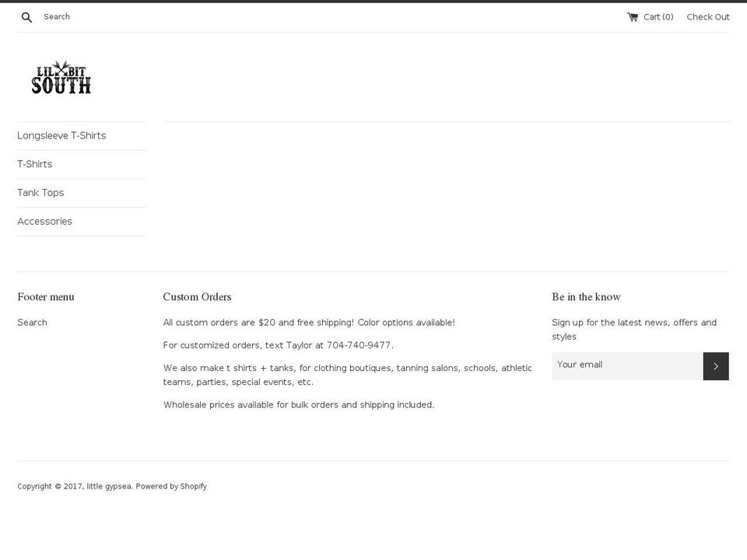Image resolution: width=747 pixels, height=560 pixels.
Task: Submit your email via the chevron button
Action: pos(716,366)
